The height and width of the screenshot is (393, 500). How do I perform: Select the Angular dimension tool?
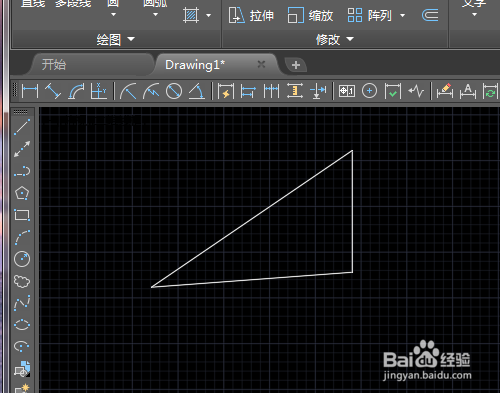(197, 91)
